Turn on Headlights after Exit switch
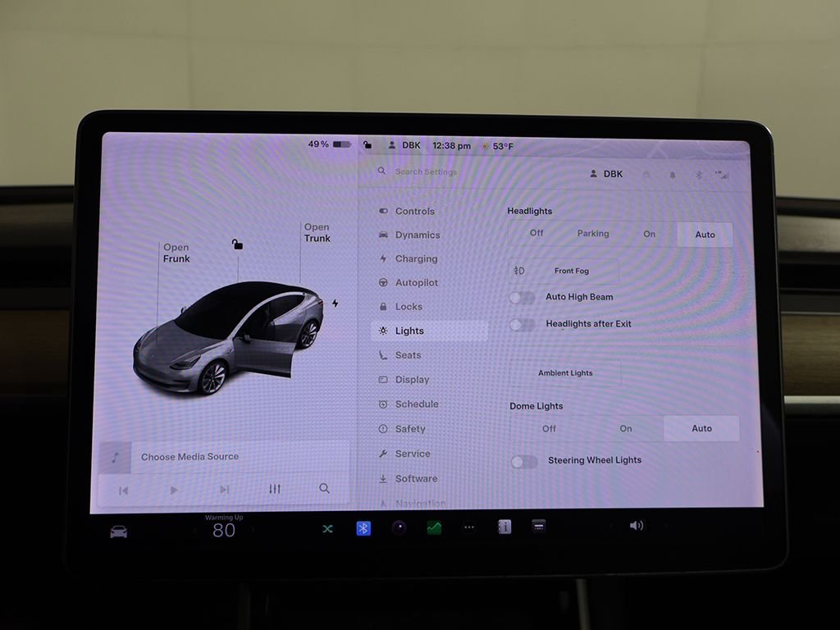The width and height of the screenshot is (840, 630). click(523, 324)
